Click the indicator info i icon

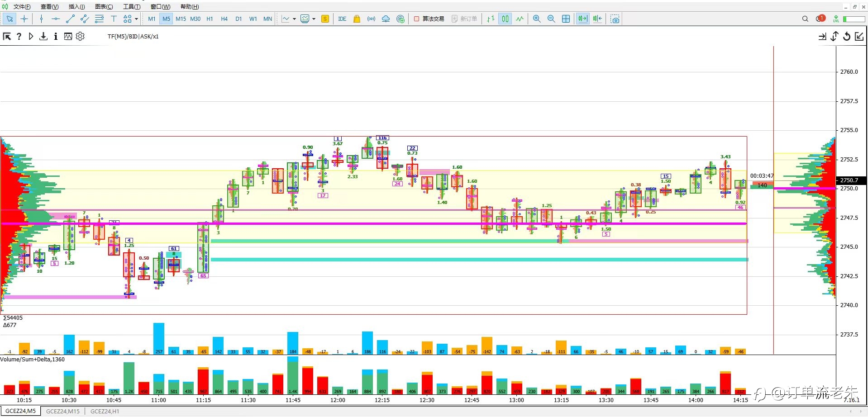coord(56,37)
